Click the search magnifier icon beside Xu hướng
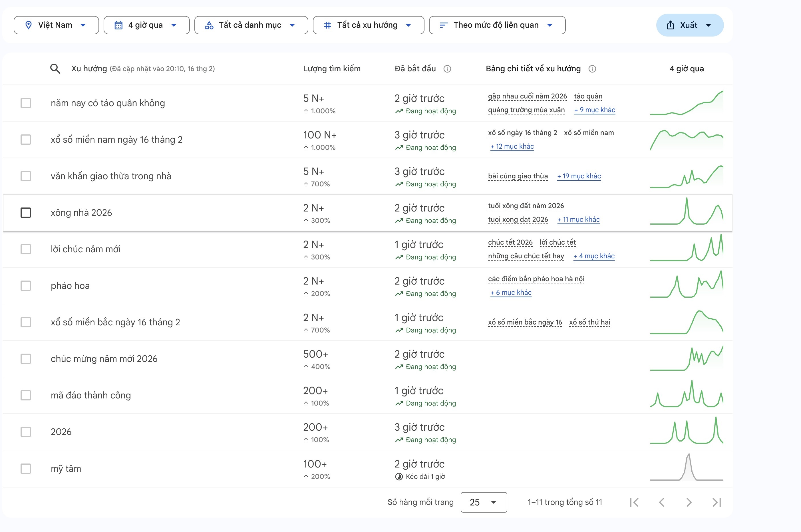The height and width of the screenshot is (532, 801). [x=55, y=69]
